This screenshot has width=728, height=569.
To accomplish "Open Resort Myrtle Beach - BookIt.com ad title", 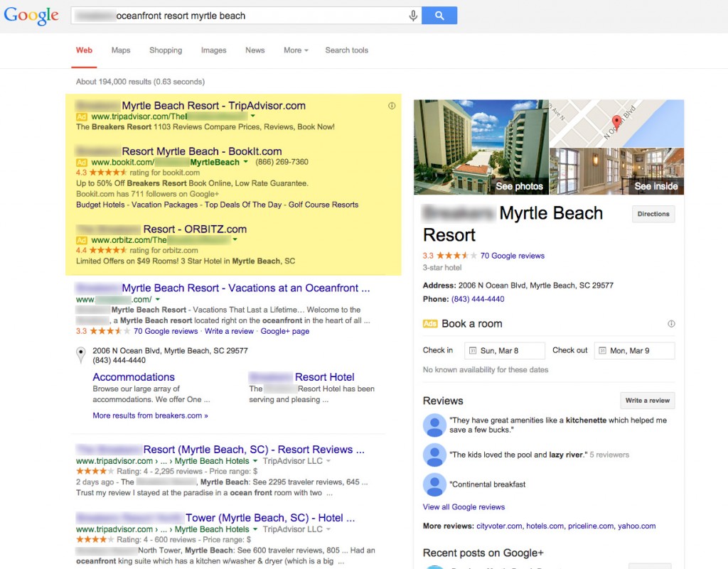I will 178,151.
